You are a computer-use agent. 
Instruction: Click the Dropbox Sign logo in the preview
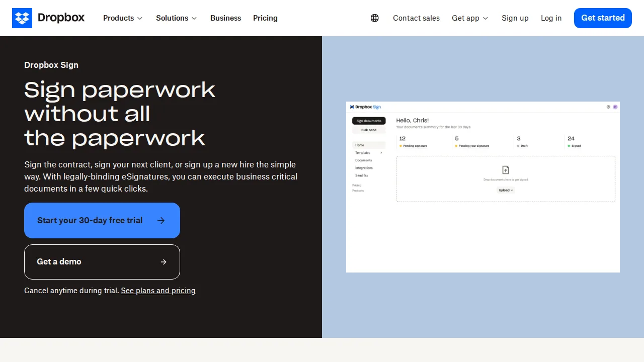point(365,107)
